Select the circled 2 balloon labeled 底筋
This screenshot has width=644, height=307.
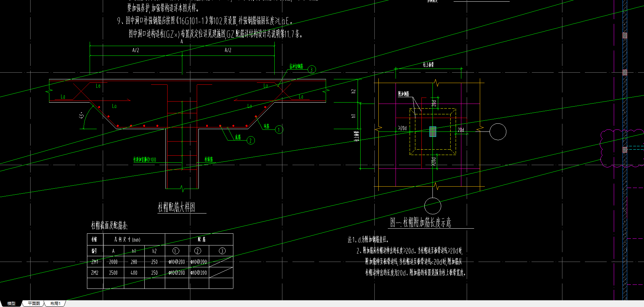[251, 141]
